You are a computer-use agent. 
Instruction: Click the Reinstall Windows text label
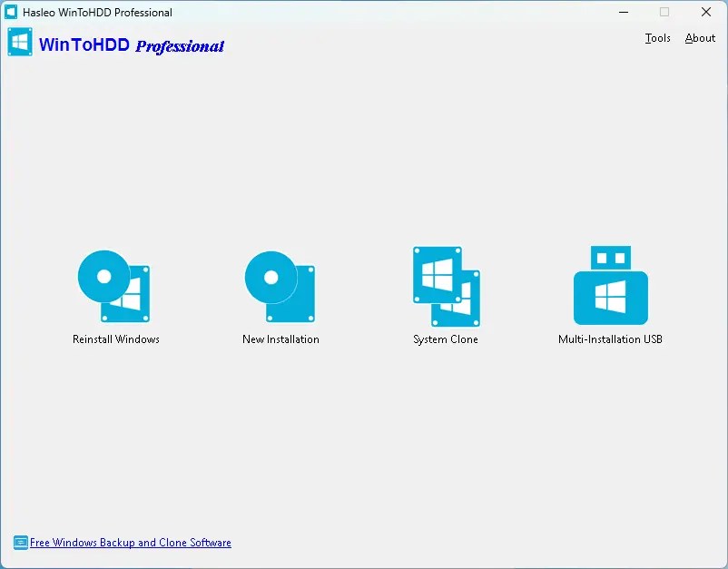point(116,339)
